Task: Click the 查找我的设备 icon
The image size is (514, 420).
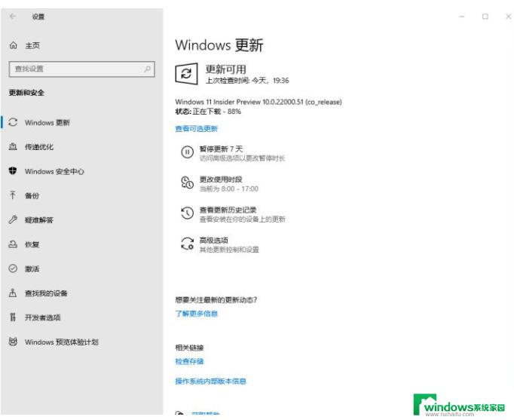Action: point(13,293)
